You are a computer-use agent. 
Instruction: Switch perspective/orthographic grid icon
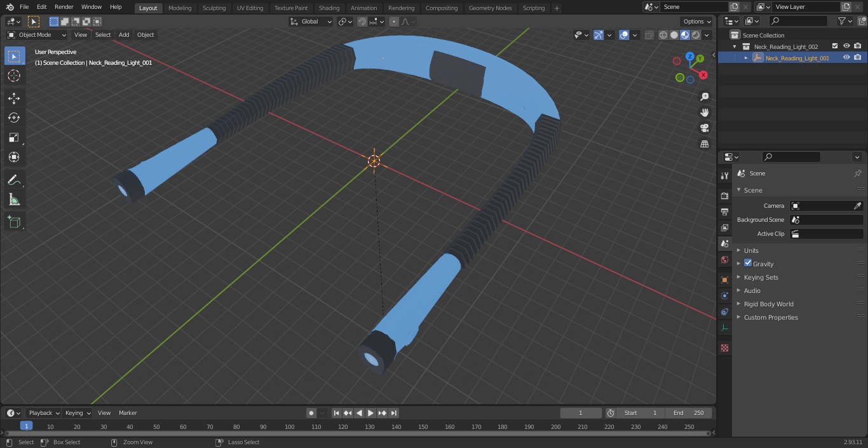click(x=704, y=144)
